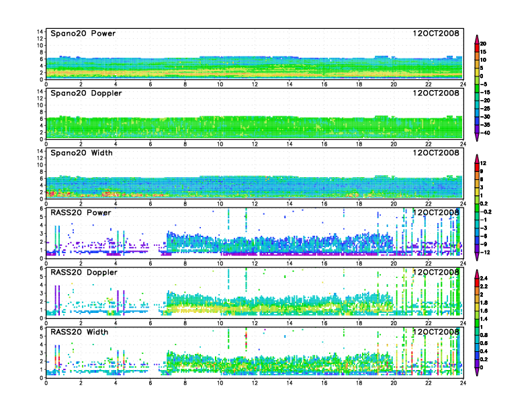Click the magenta top arrow of the top colorbar
This screenshot has height=411, width=532.
point(477,40)
